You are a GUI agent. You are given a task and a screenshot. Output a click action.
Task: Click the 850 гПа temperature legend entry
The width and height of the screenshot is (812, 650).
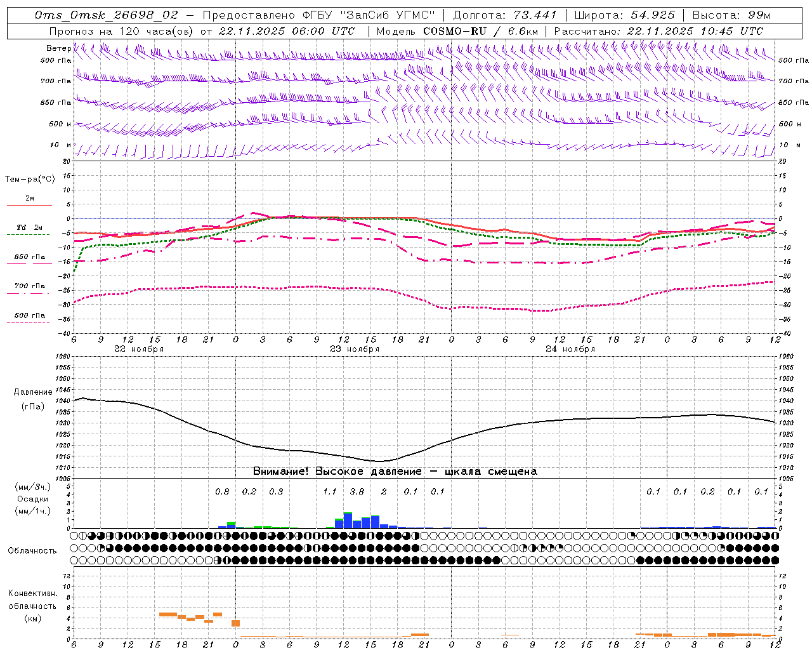pyautogui.click(x=30, y=257)
